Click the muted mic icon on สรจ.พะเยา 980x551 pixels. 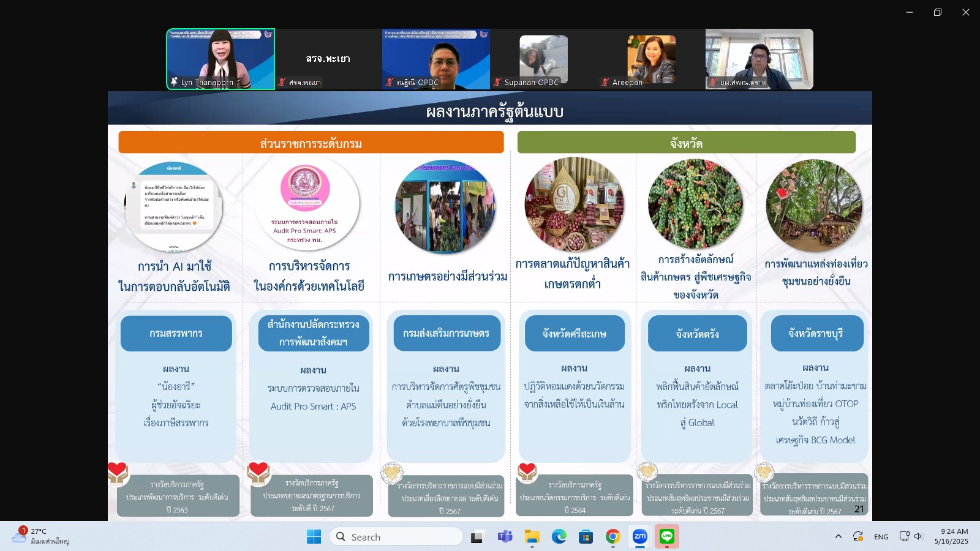pyautogui.click(x=282, y=82)
